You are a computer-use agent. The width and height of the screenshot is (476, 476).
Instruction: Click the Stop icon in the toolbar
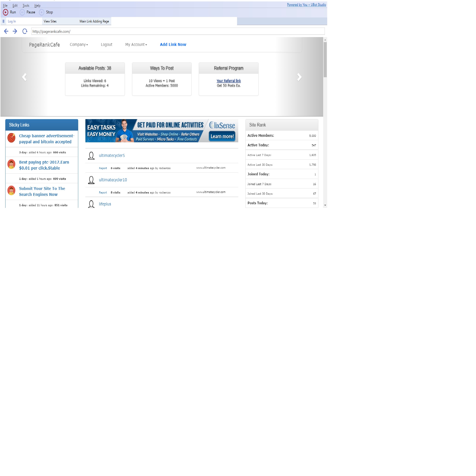(x=41, y=12)
